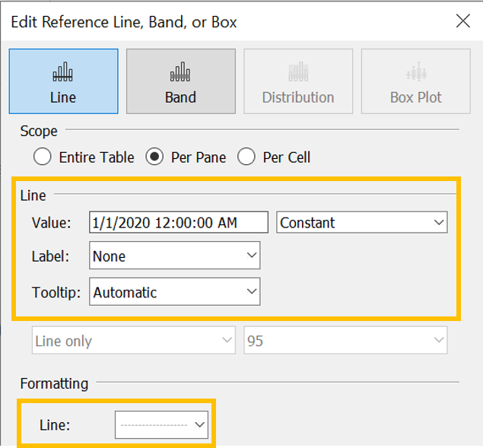Click the Tooltip: field label

coord(54,292)
